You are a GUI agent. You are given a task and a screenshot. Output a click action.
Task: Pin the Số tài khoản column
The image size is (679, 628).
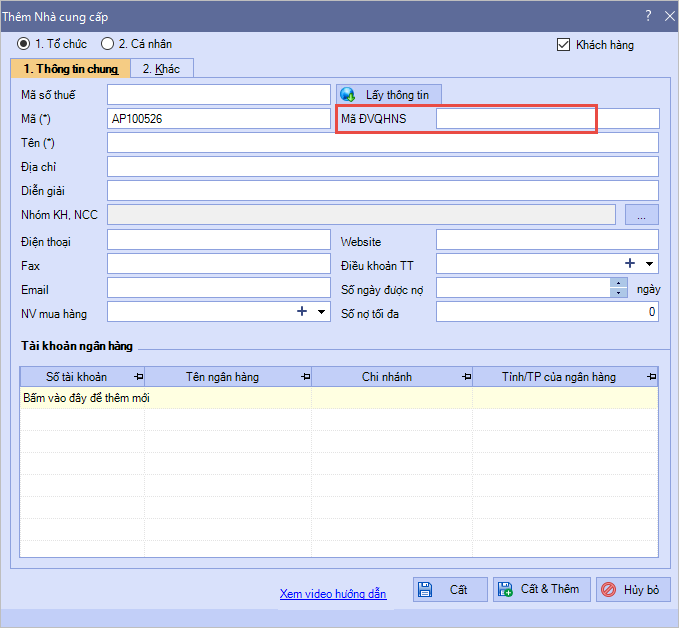[139, 377]
